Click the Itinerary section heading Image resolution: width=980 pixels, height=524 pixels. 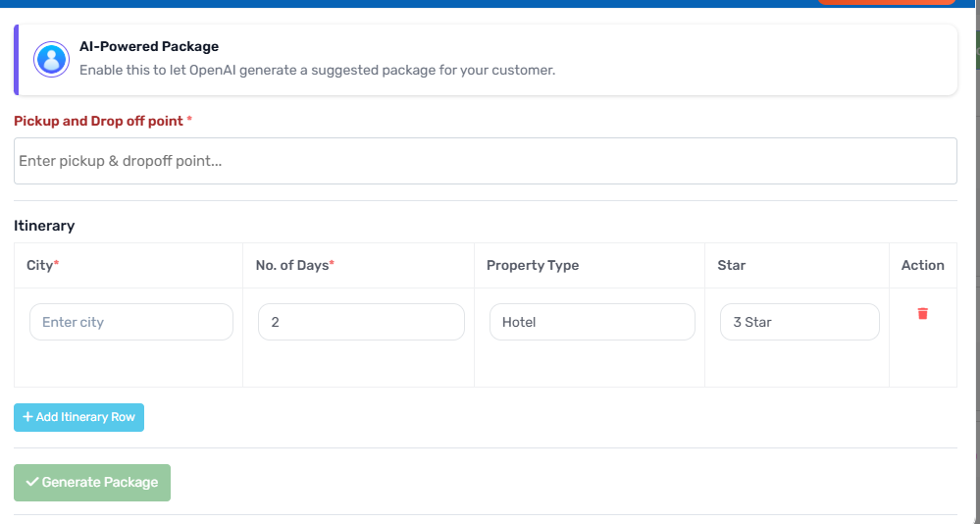[x=44, y=225]
